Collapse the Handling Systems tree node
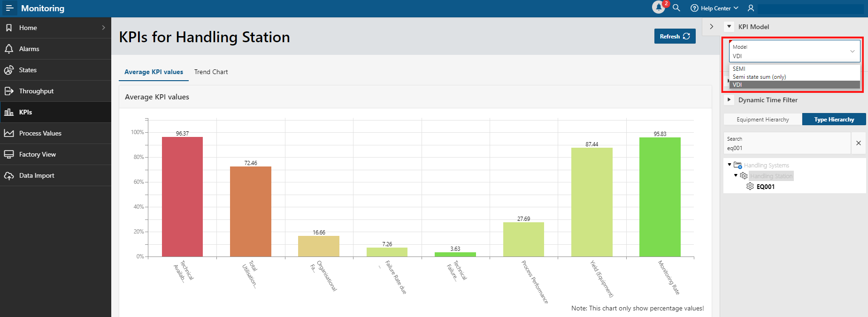The width and height of the screenshot is (868, 317). click(730, 165)
